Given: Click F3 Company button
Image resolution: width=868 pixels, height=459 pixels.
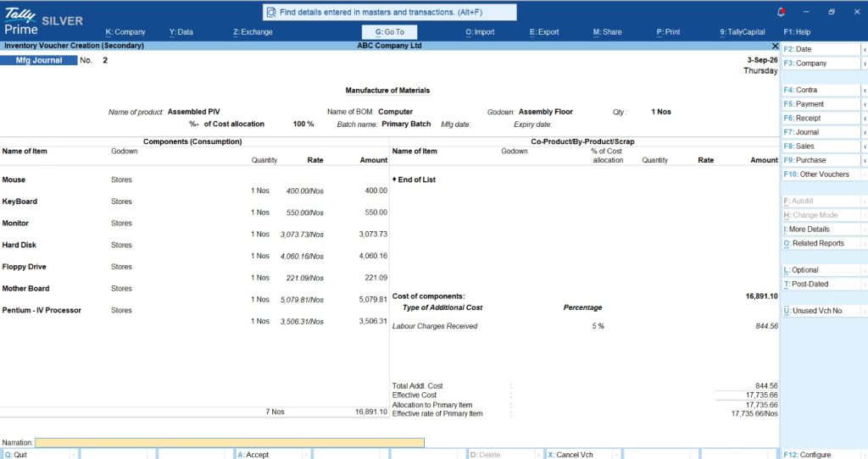Looking at the screenshot, I should (821, 63).
